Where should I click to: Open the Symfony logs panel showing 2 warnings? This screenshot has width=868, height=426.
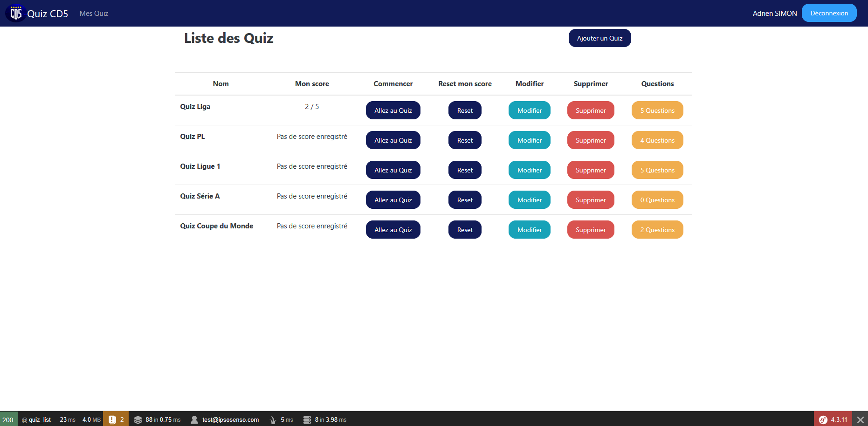pyautogui.click(x=116, y=419)
